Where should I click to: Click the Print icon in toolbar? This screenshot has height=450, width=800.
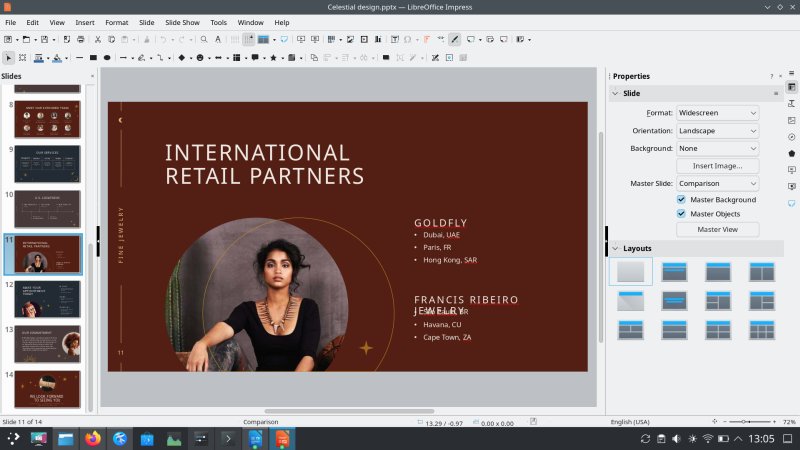[81, 39]
